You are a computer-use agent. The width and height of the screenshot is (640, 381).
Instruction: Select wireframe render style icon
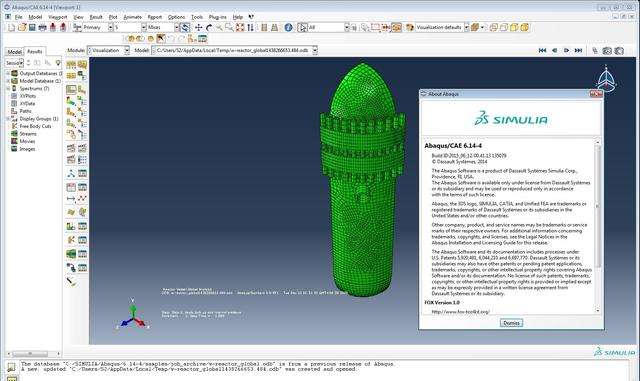coord(494,27)
